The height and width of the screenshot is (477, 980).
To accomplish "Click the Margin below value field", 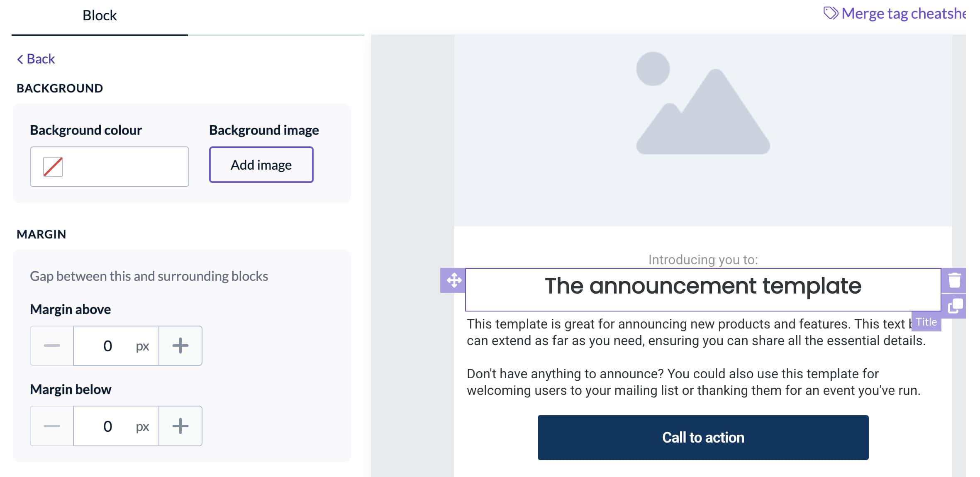I will click(x=108, y=426).
